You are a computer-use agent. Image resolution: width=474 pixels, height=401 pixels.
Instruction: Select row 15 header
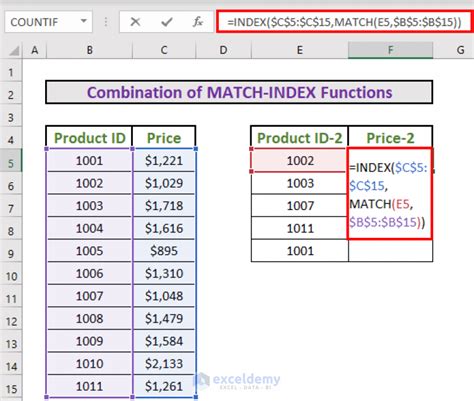click(x=11, y=389)
